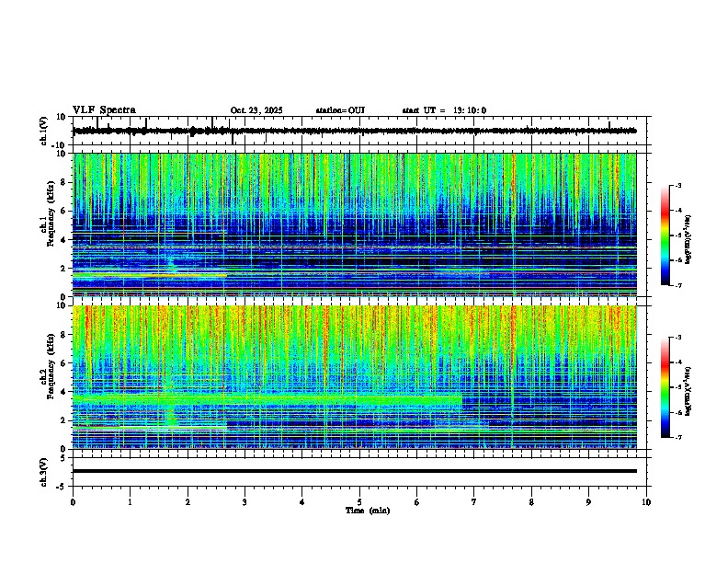Click the 7 minute tick label on time axis

[x=474, y=502]
